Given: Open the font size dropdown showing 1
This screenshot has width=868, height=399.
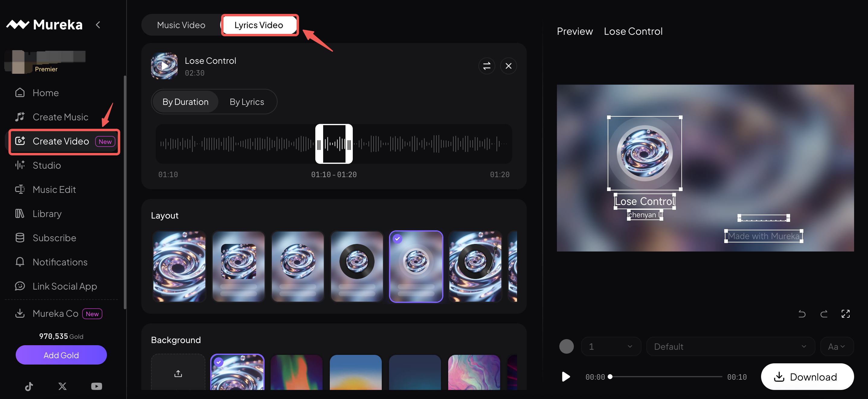Looking at the screenshot, I should pyautogui.click(x=611, y=346).
